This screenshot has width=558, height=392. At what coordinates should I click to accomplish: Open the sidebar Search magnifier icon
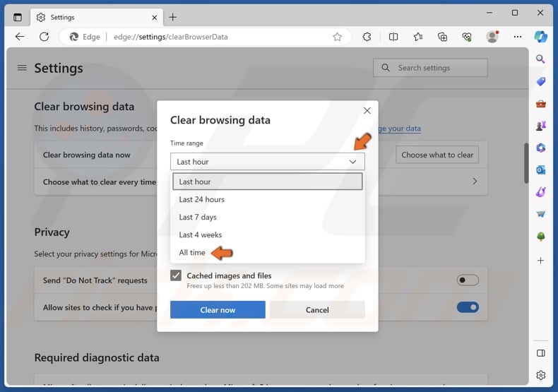tap(540, 59)
